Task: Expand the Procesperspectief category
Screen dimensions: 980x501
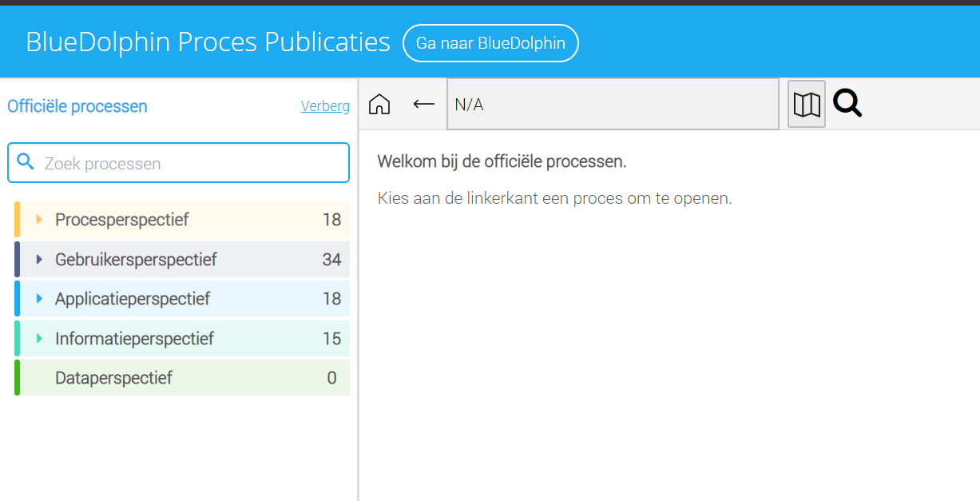Action: [39, 220]
